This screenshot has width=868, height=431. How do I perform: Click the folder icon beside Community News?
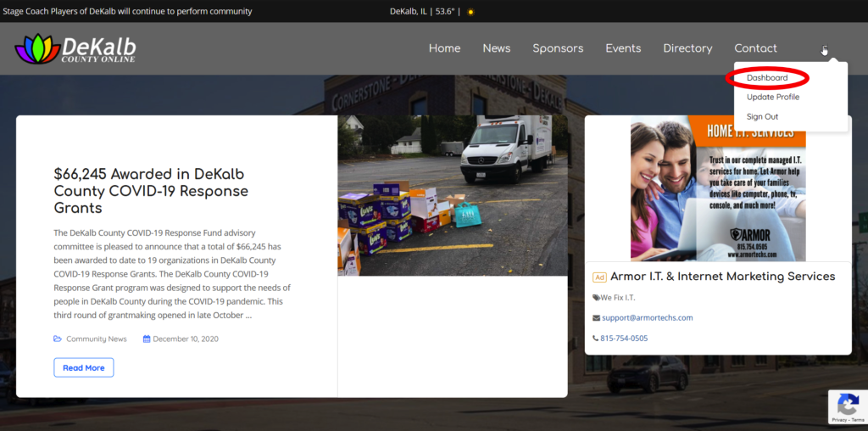[58, 339]
